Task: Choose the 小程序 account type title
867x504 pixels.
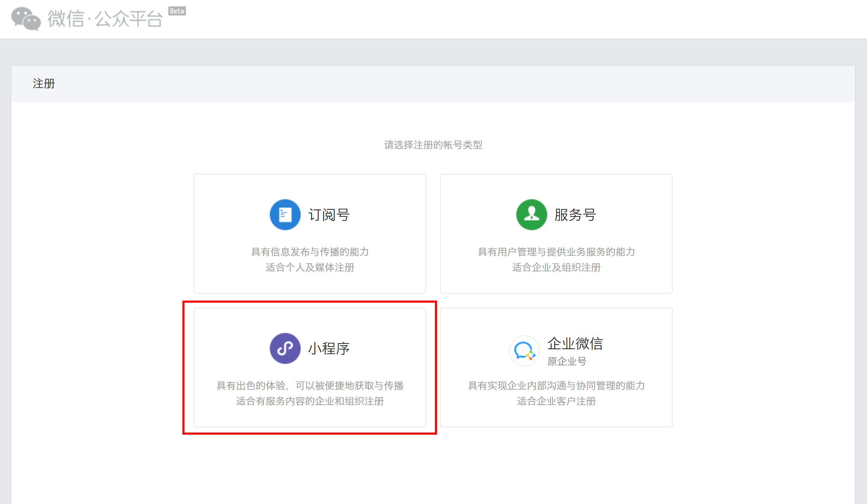Action: pyautogui.click(x=329, y=348)
